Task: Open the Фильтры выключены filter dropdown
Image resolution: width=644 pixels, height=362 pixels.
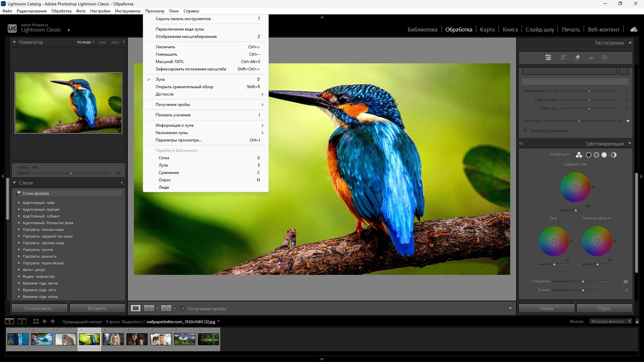Action: pyautogui.click(x=610, y=321)
